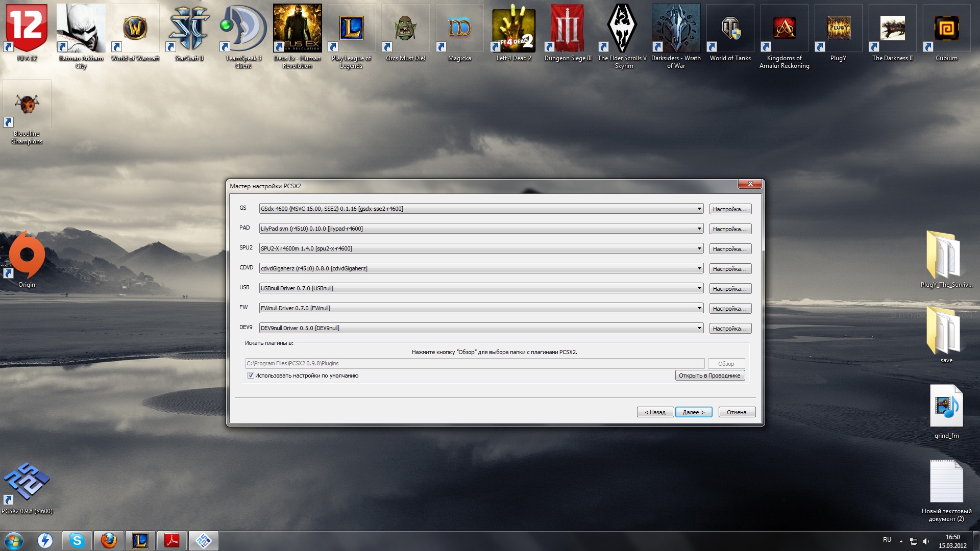Open Firefox from the taskbar
The height and width of the screenshot is (551, 980).
pos(109,540)
